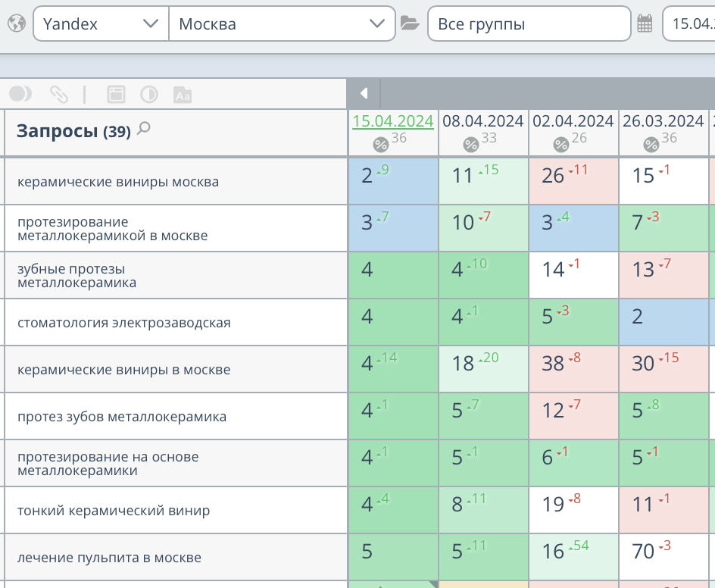This screenshot has height=588, width=715.
Task: Click the Aa text style icon in the toolbar
Action: pos(182,93)
